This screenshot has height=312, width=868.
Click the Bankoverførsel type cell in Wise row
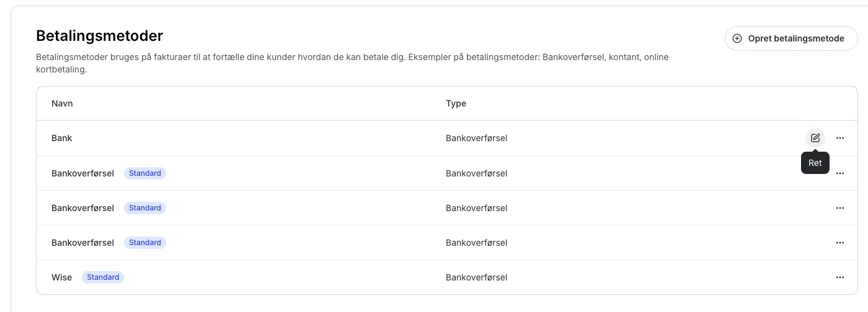pyautogui.click(x=476, y=277)
